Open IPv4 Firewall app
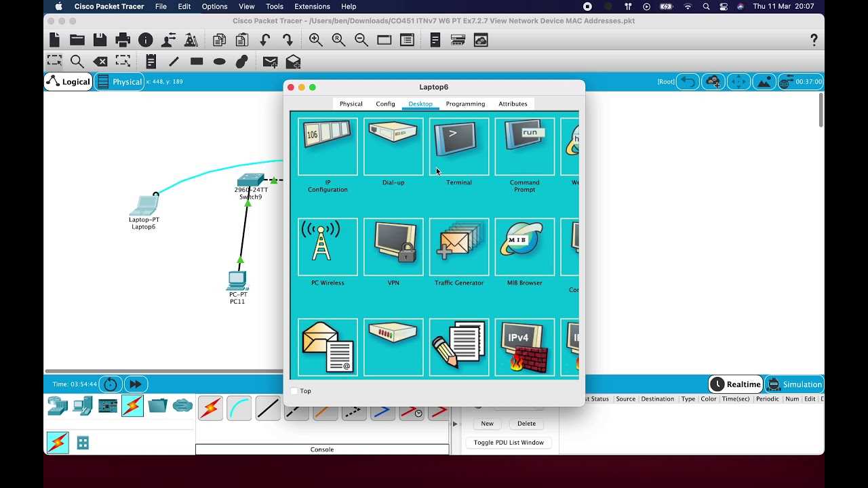The image size is (868, 488). [525, 347]
